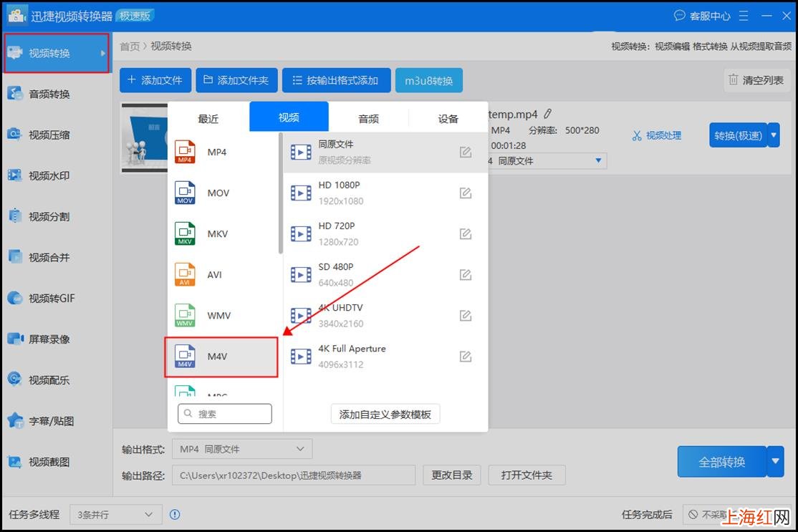This screenshot has height=532, width=798.
Task: Open the info icon beside 3条并行
Action: [175, 515]
